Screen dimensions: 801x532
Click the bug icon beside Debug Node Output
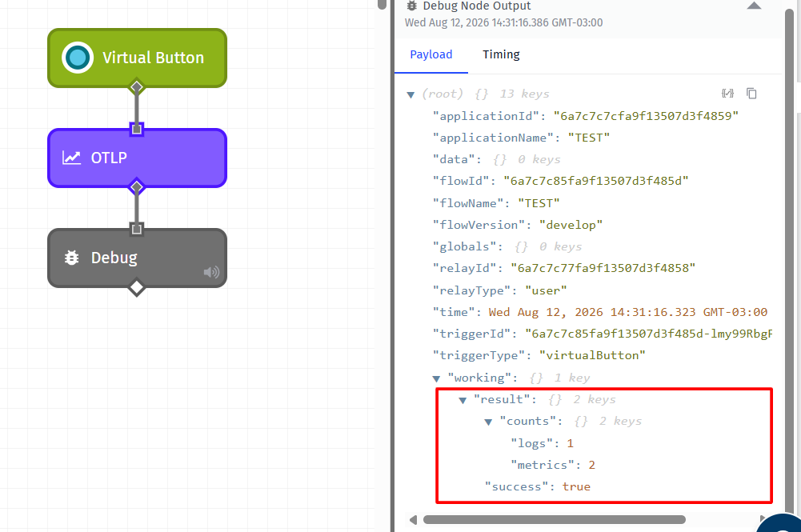(x=412, y=6)
